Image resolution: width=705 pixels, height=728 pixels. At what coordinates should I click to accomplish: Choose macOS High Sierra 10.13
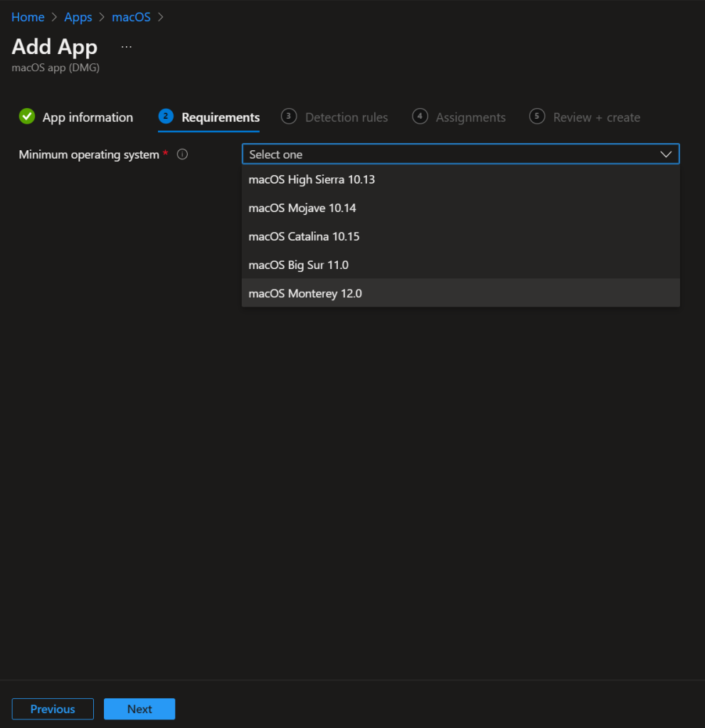[460, 179]
